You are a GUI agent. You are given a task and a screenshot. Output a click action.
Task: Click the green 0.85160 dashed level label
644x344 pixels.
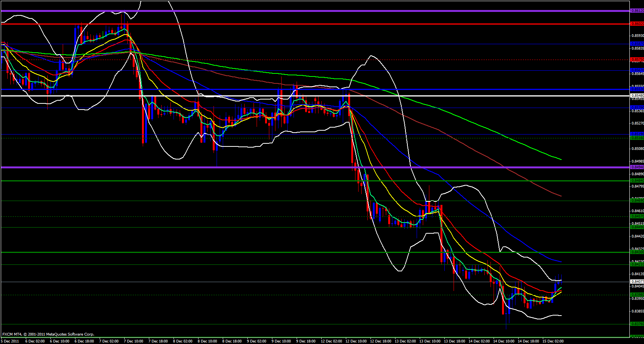[637, 138]
